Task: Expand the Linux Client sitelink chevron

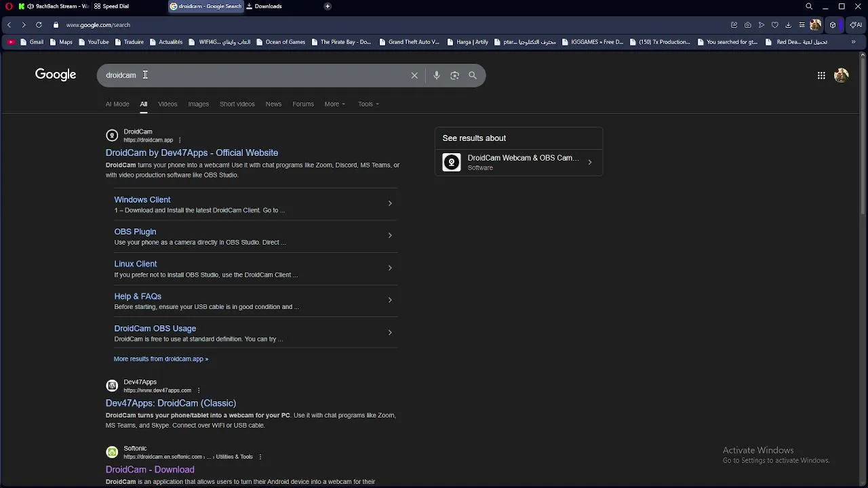Action: [x=390, y=268]
